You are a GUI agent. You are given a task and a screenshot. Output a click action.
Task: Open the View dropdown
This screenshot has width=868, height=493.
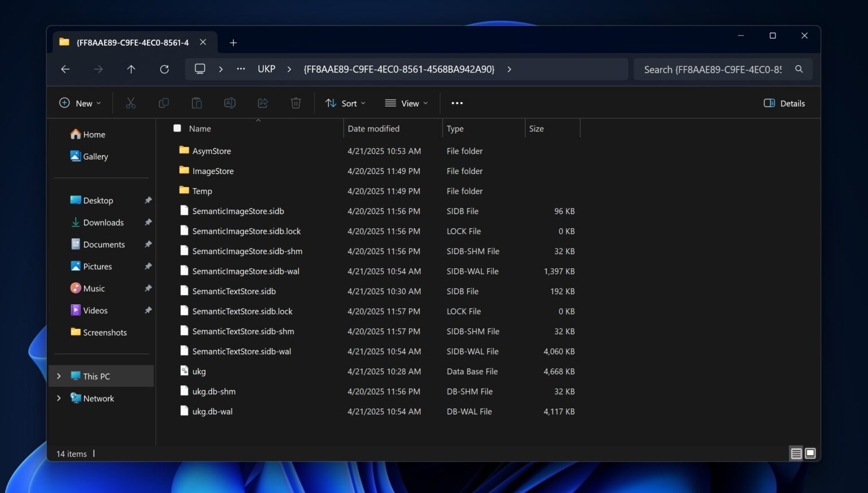[x=406, y=103]
